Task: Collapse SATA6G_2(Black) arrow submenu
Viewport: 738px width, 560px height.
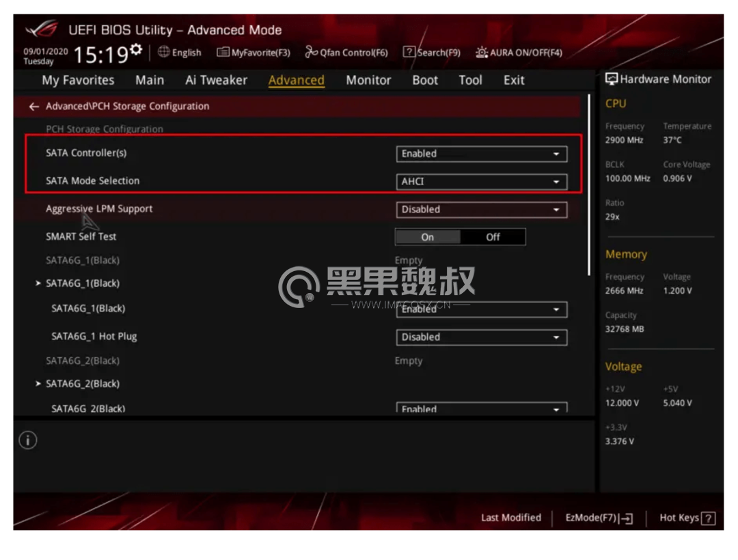Action: click(x=38, y=384)
